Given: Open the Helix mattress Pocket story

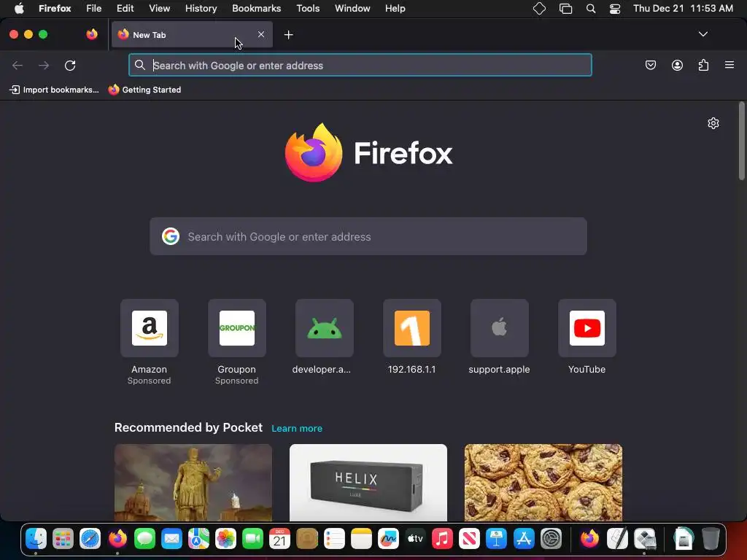Looking at the screenshot, I should coord(368,483).
